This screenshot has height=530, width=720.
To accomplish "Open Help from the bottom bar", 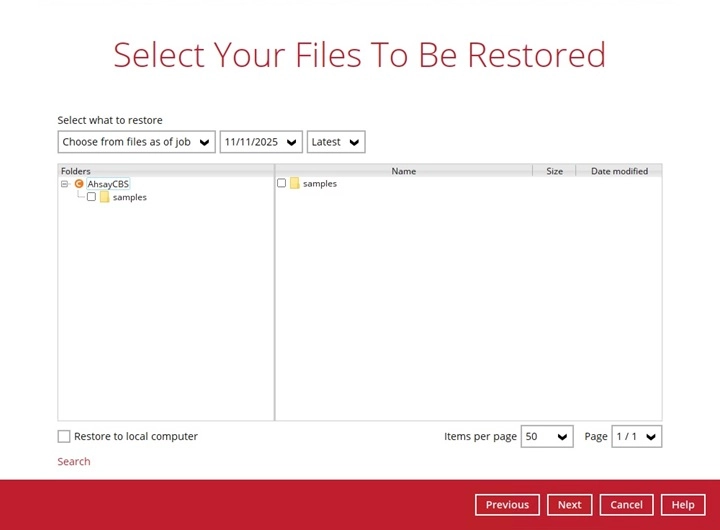I will [683, 505].
